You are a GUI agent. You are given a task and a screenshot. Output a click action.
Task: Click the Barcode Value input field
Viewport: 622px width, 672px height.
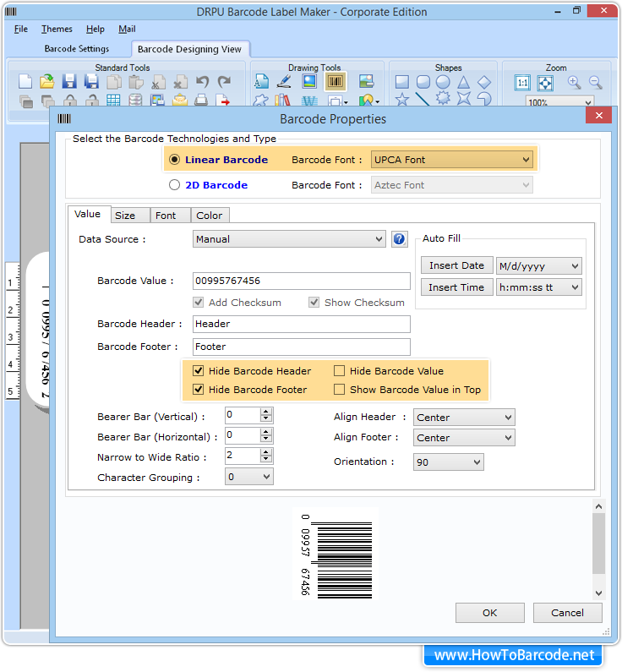point(301,281)
